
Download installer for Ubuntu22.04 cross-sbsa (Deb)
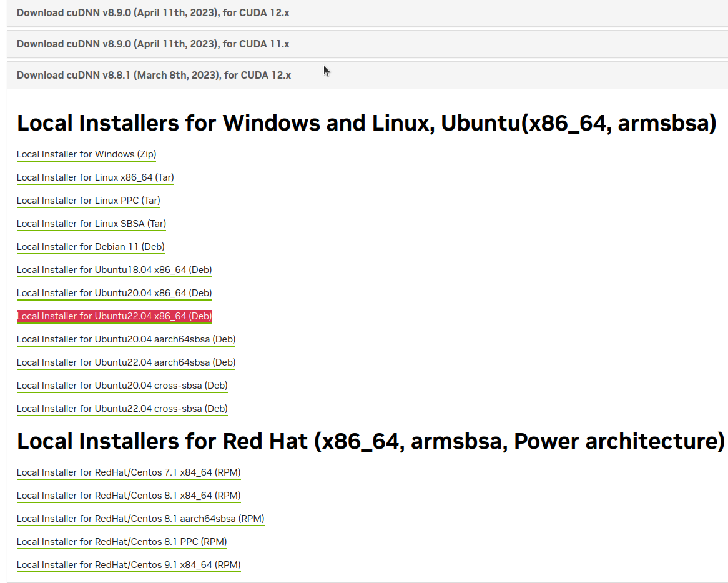click(122, 409)
